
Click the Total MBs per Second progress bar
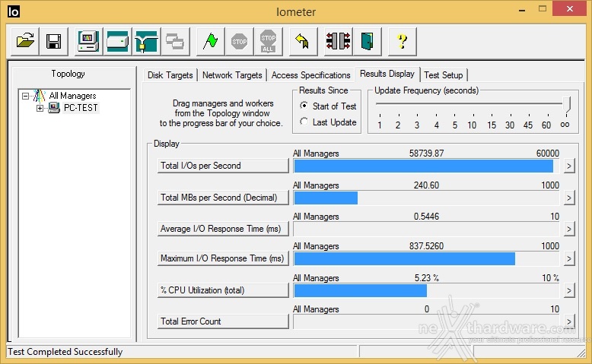[x=426, y=198]
